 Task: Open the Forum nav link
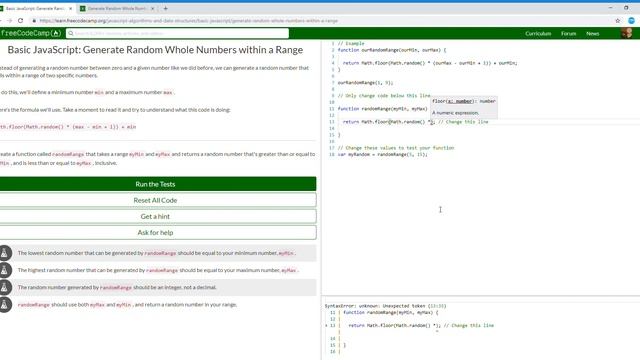(568, 33)
